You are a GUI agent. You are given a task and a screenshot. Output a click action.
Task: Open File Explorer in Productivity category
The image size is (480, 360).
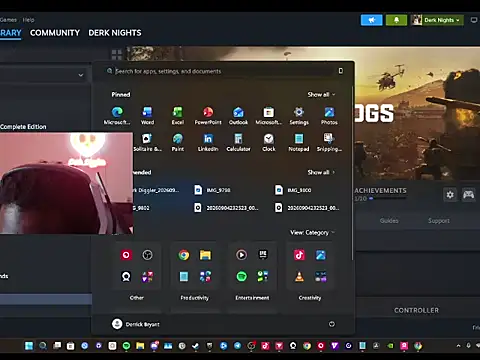click(205, 255)
